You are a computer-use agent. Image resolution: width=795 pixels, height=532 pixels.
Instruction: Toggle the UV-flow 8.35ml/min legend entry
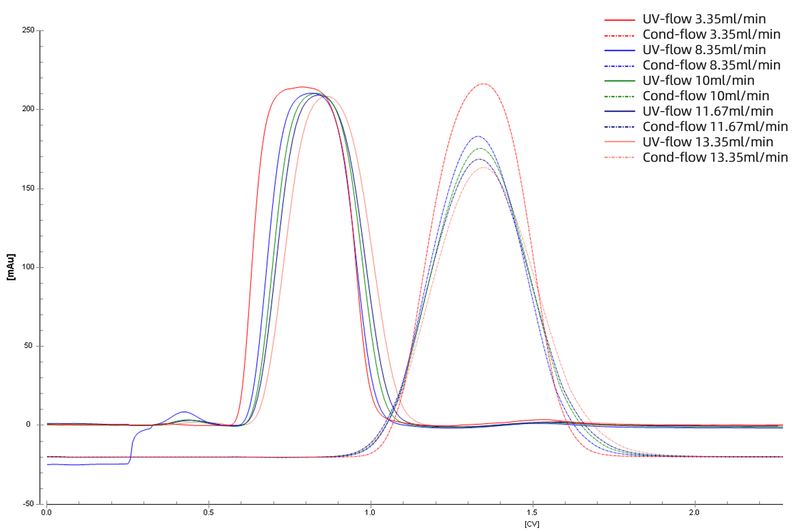(704, 50)
